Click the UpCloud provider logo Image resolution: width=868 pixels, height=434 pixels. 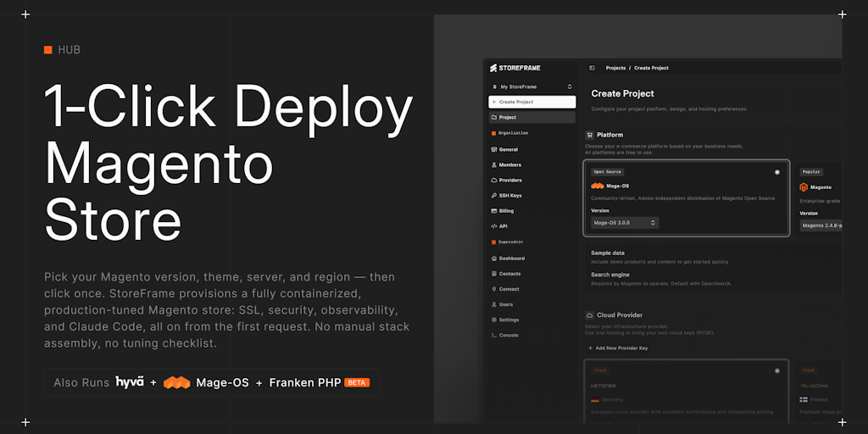(814, 386)
